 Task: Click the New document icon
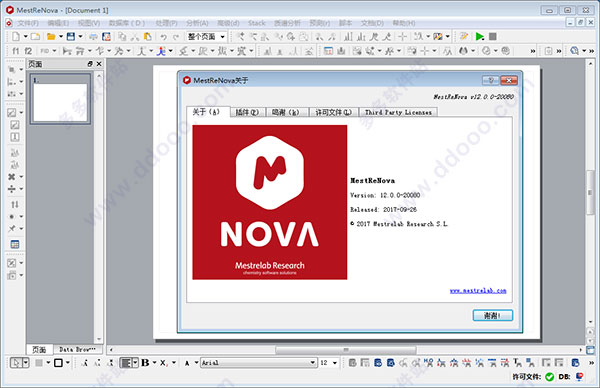(16, 37)
